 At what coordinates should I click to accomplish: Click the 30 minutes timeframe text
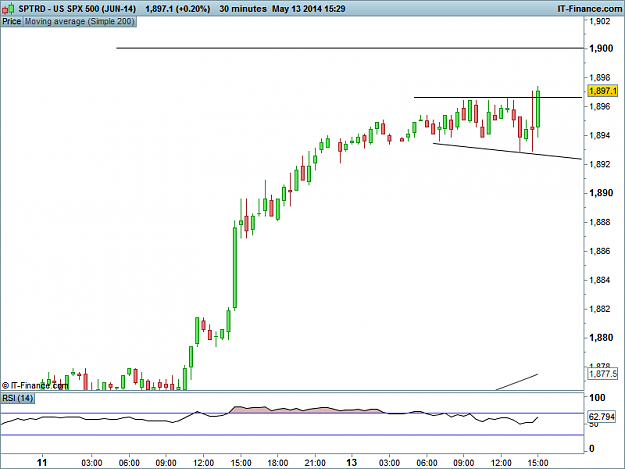tap(243, 8)
